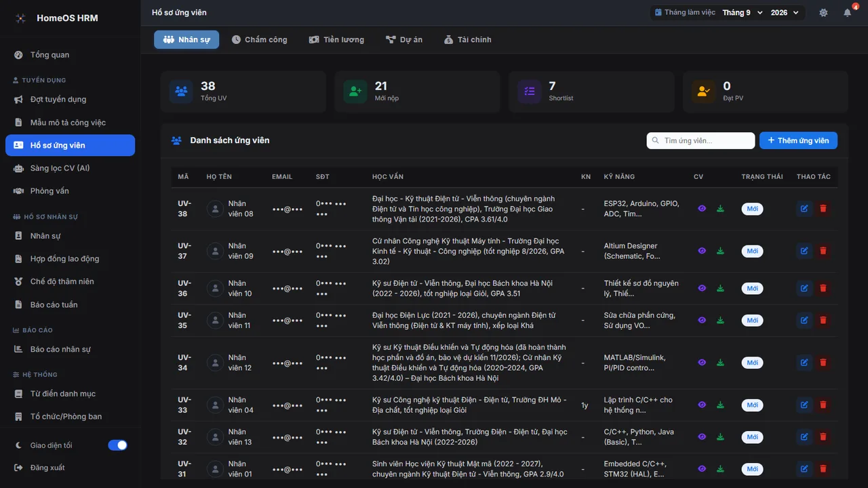Download CV for candidate UV-37
Image resolution: width=868 pixels, height=488 pixels.
click(x=720, y=251)
